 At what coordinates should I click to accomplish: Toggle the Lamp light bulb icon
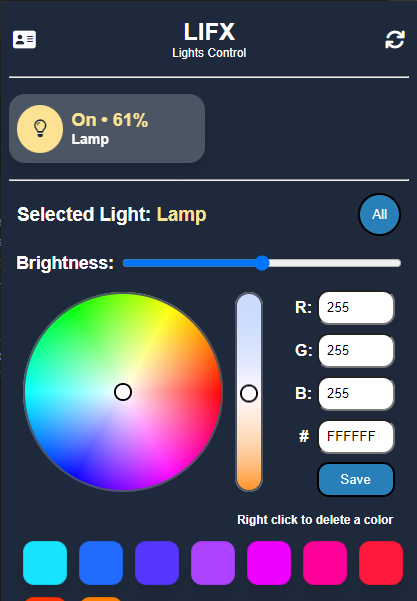[x=40, y=129]
